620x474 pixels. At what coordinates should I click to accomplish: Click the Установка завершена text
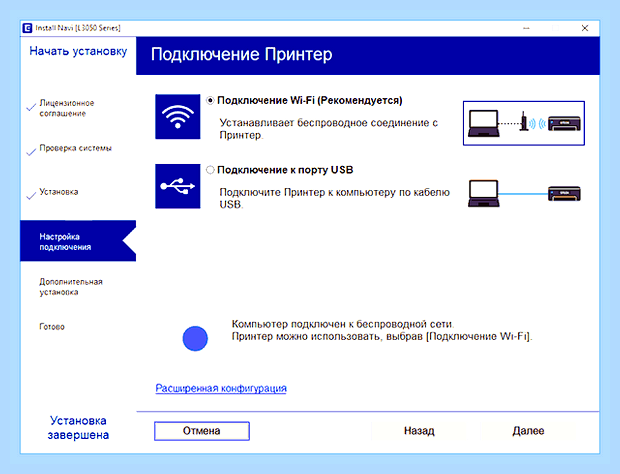pyautogui.click(x=78, y=428)
